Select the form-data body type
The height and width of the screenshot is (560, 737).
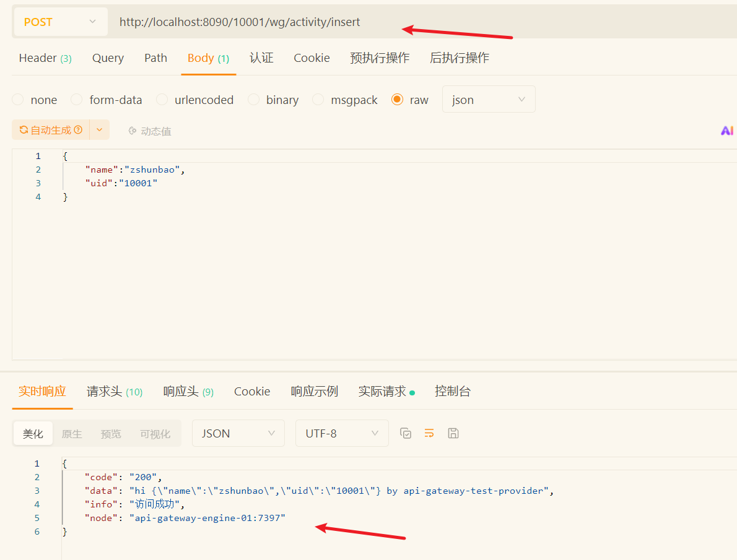pyautogui.click(x=77, y=100)
